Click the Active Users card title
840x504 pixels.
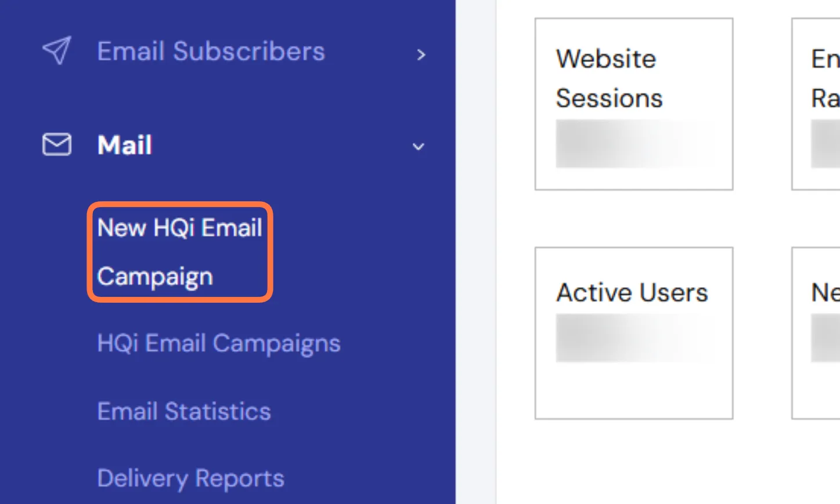pyautogui.click(x=632, y=292)
